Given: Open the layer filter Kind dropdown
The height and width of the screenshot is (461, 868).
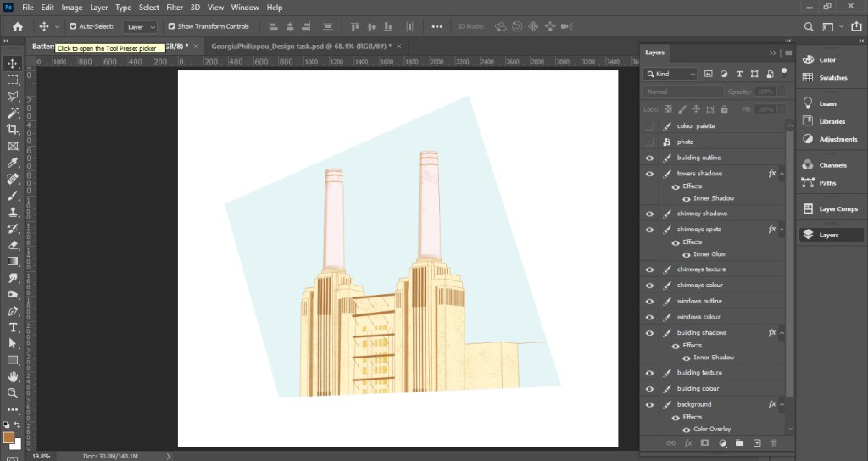Looking at the screenshot, I should coord(670,74).
